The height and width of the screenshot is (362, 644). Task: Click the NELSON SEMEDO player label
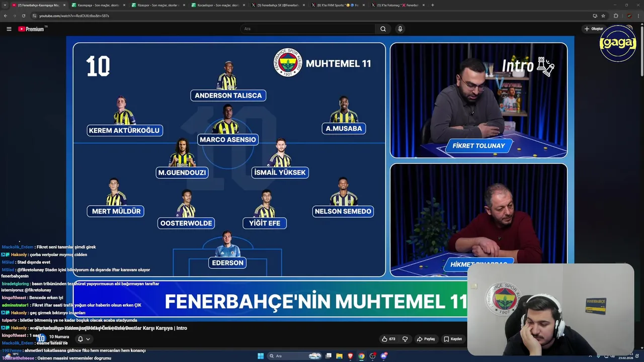coord(343,211)
